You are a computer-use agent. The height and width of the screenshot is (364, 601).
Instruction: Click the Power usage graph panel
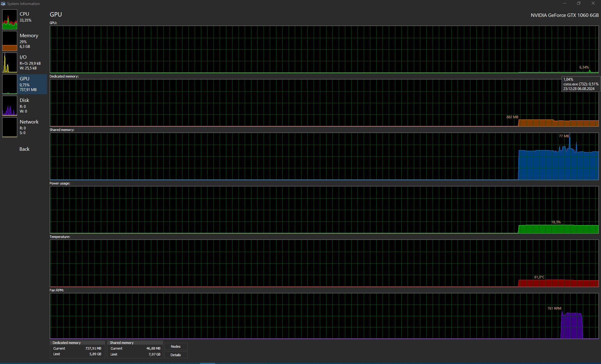(x=324, y=210)
